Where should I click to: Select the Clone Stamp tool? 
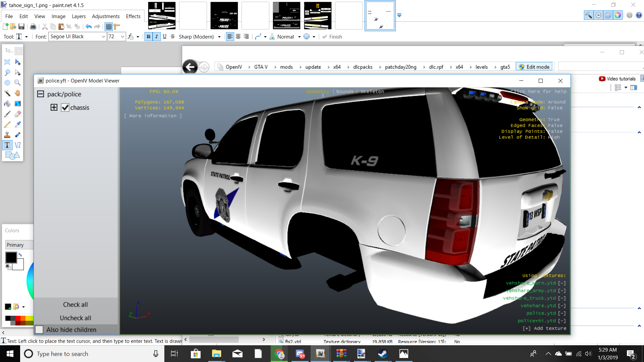click(x=7, y=135)
